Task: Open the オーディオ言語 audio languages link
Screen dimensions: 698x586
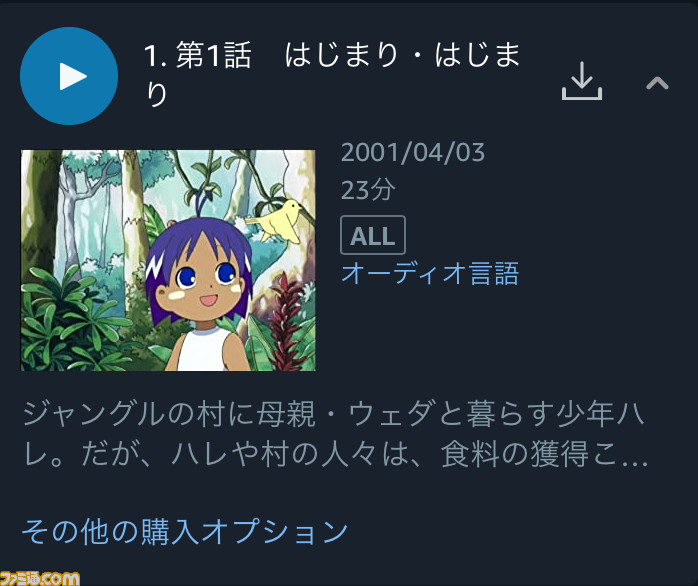Action: [x=430, y=273]
